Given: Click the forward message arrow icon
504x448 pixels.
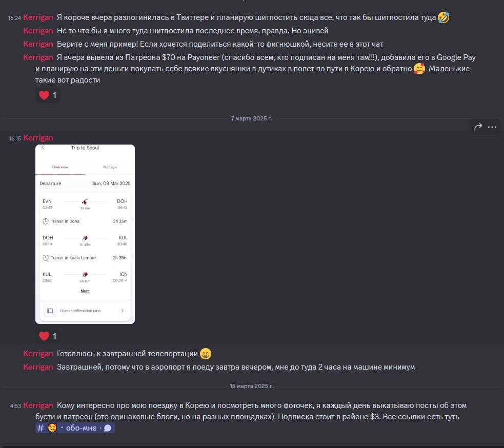Looking at the screenshot, I should point(478,127).
